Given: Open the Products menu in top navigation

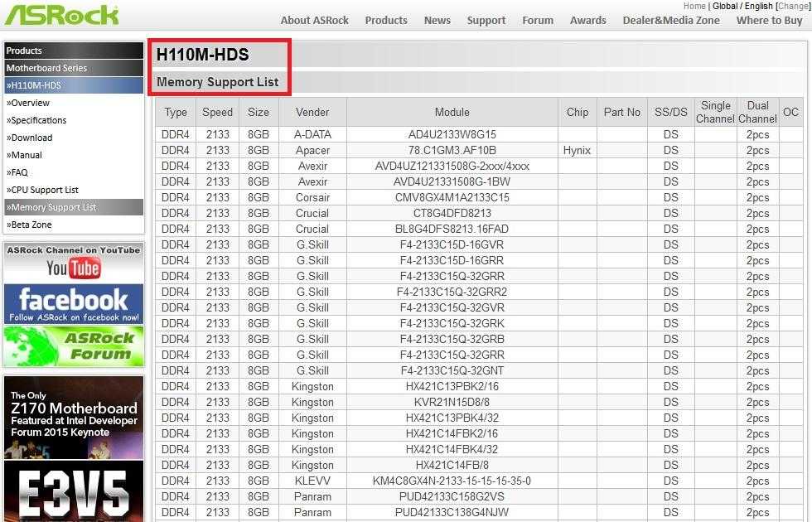Looking at the screenshot, I should tap(386, 21).
